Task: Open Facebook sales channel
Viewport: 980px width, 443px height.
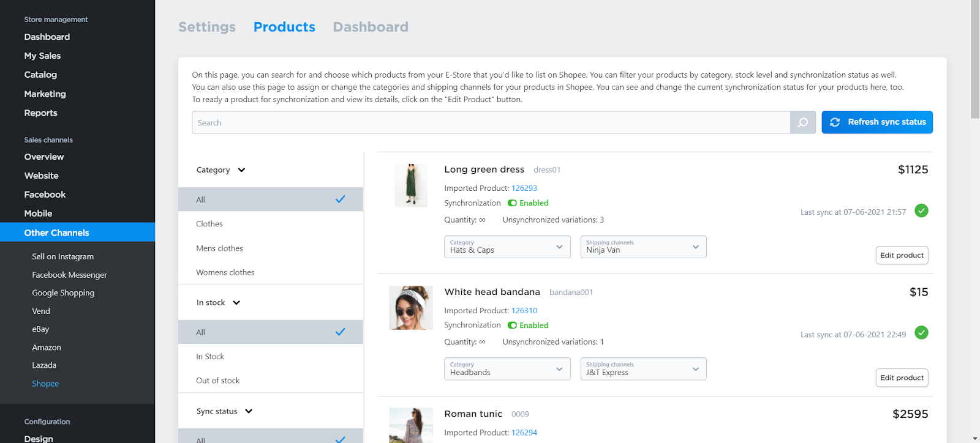Action: point(45,195)
